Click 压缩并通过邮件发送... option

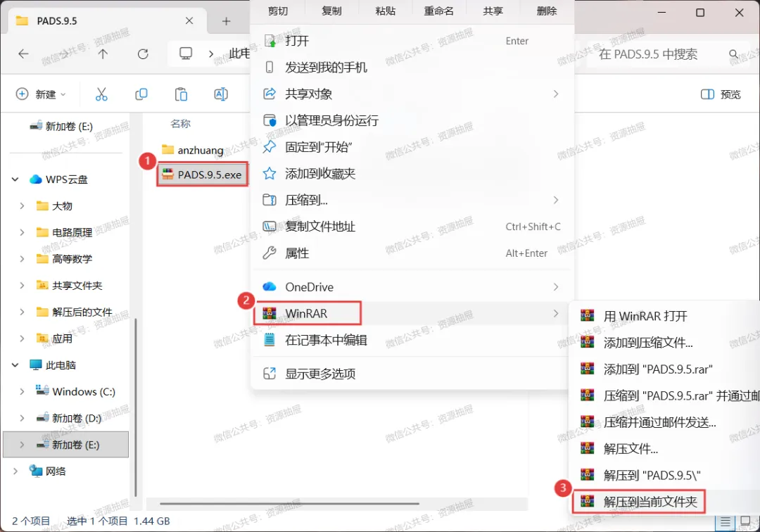pyautogui.click(x=666, y=422)
